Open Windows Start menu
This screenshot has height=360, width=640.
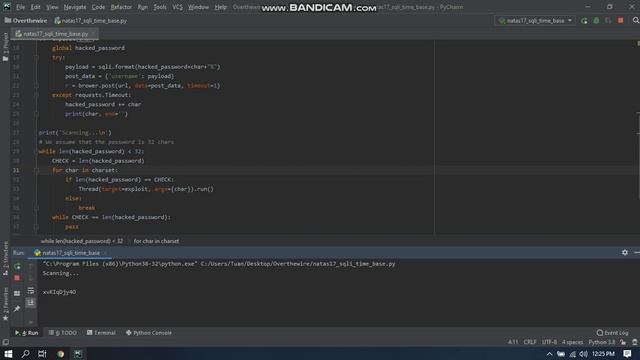pos(8,353)
